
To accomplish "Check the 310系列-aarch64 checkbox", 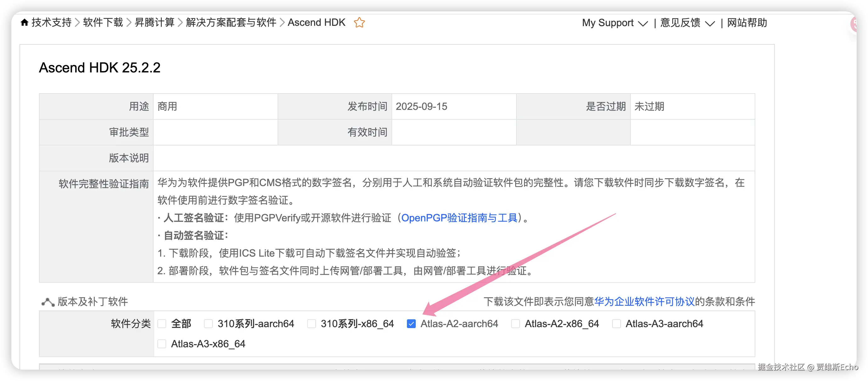I will click(208, 324).
